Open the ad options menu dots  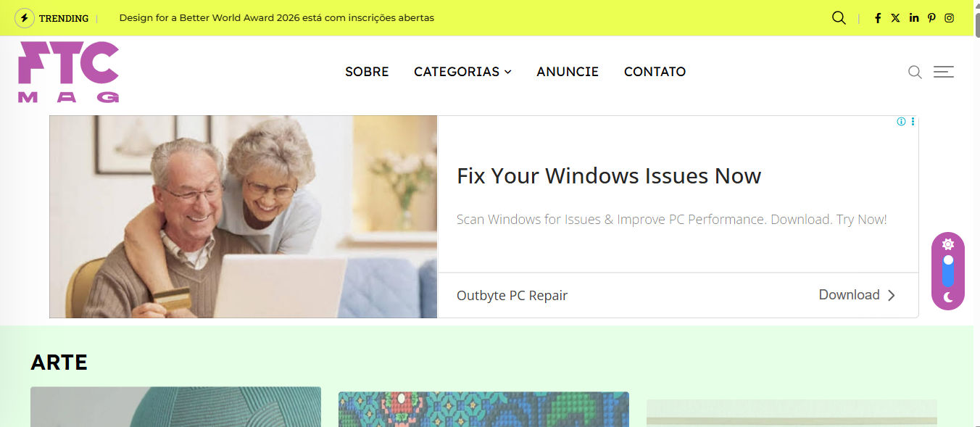click(913, 122)
